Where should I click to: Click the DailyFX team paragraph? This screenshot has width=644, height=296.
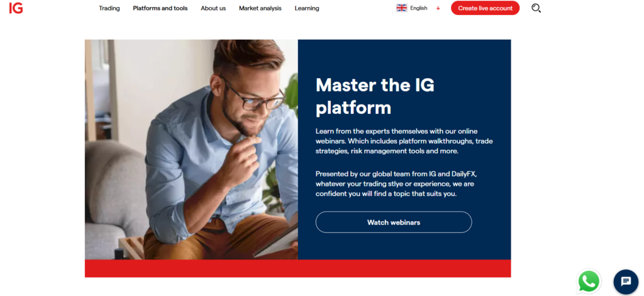pyautogui.click(x=395, y=184)
